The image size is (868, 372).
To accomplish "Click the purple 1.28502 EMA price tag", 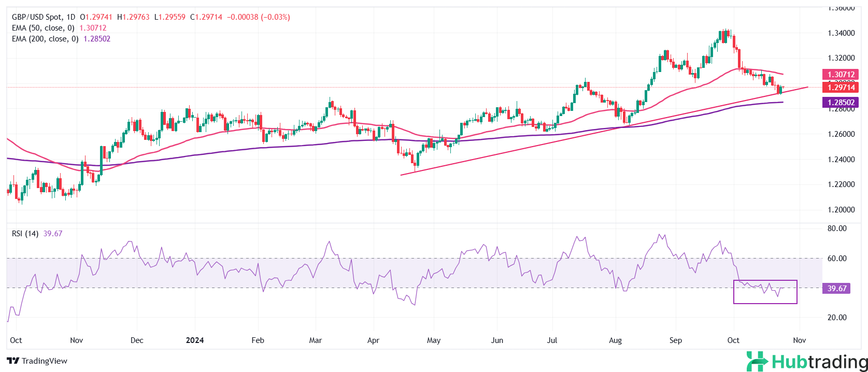I will point(841,103).
